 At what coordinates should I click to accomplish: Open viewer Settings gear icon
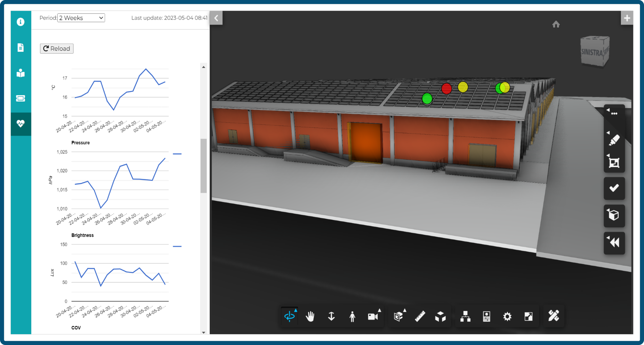(x=507, y=316)
